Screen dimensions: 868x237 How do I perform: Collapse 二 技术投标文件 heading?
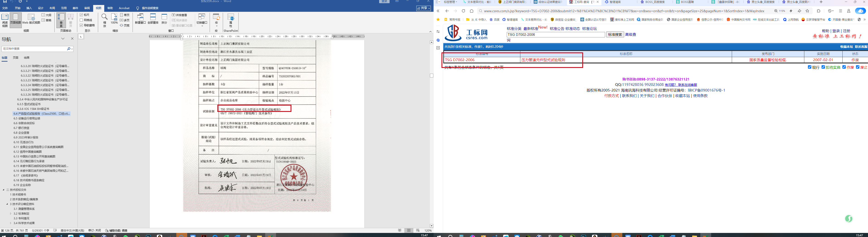coord(4,190)
